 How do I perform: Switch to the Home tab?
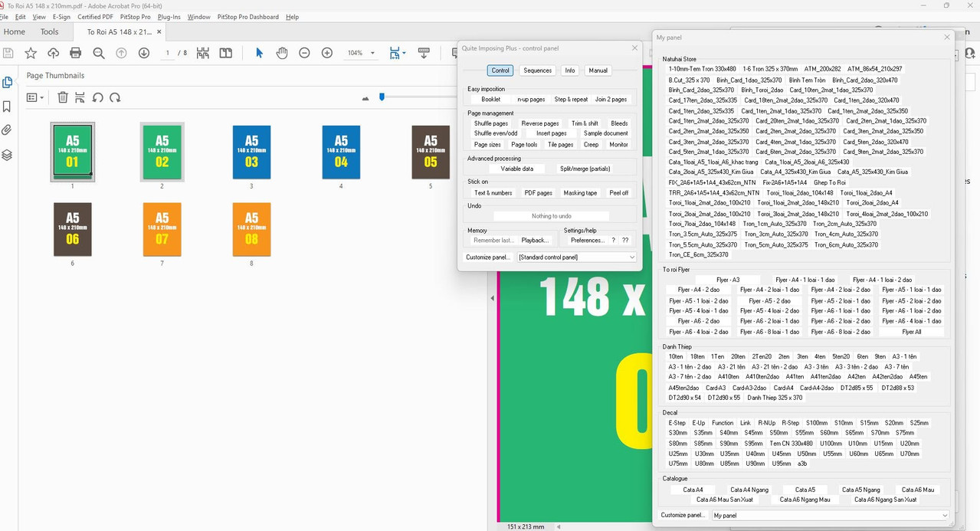(15, 32)
